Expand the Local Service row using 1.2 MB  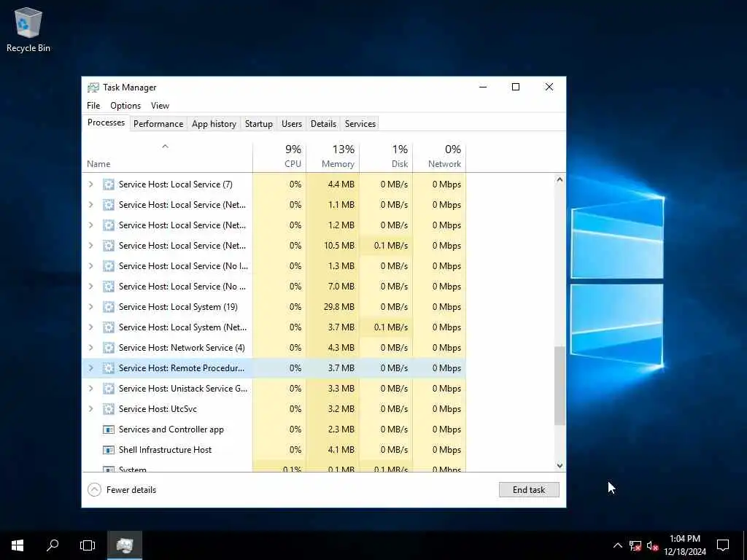pos(91,225)
